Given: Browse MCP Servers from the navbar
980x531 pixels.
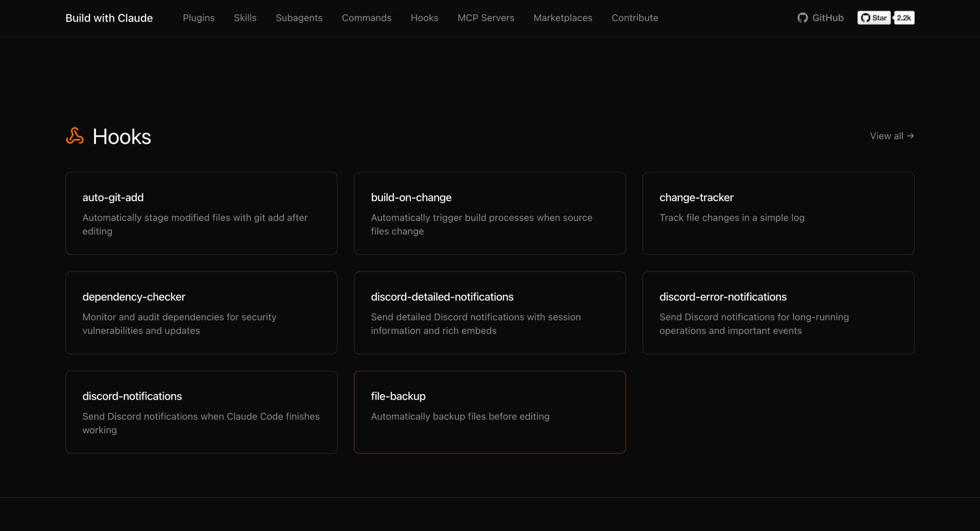Looking at the screenshot, I should point(485,18).
